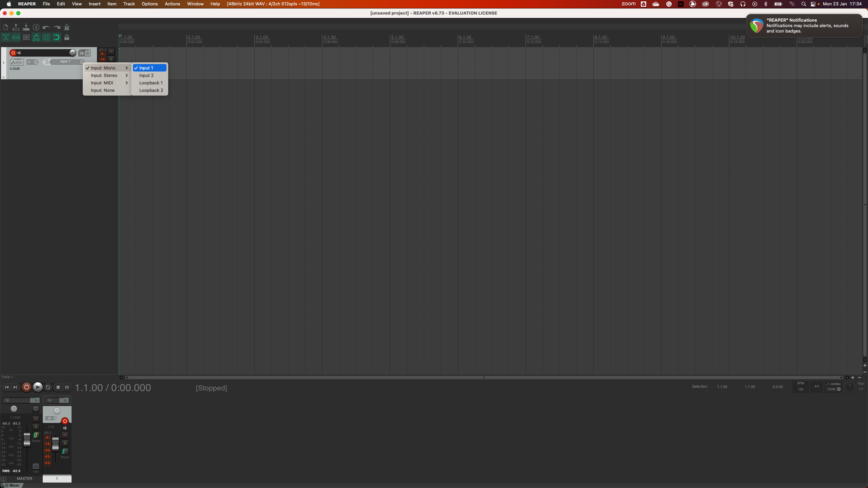
Task: Open master Route button in mixer
Action: point(36,436)
